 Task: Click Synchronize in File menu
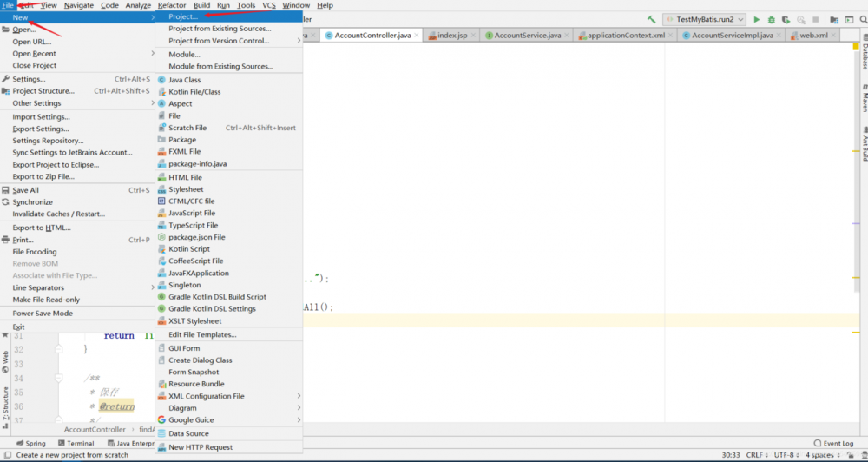click(x=77, y=202)
